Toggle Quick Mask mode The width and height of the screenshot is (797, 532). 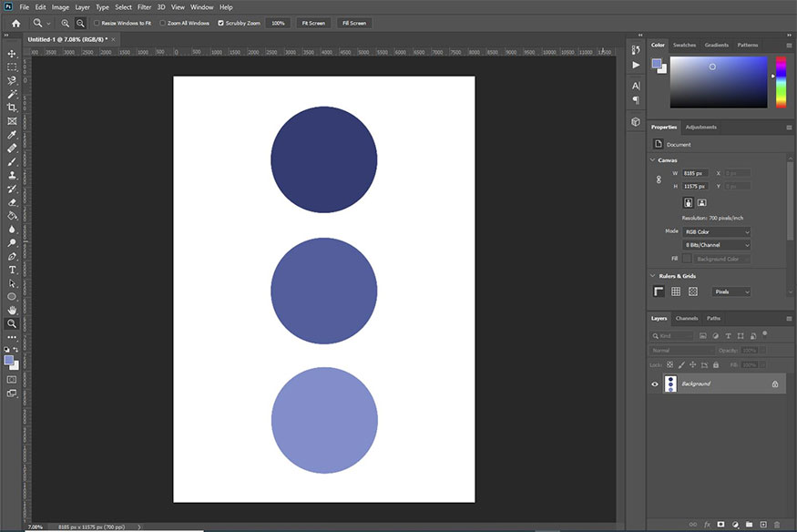(x=12, y=380)
